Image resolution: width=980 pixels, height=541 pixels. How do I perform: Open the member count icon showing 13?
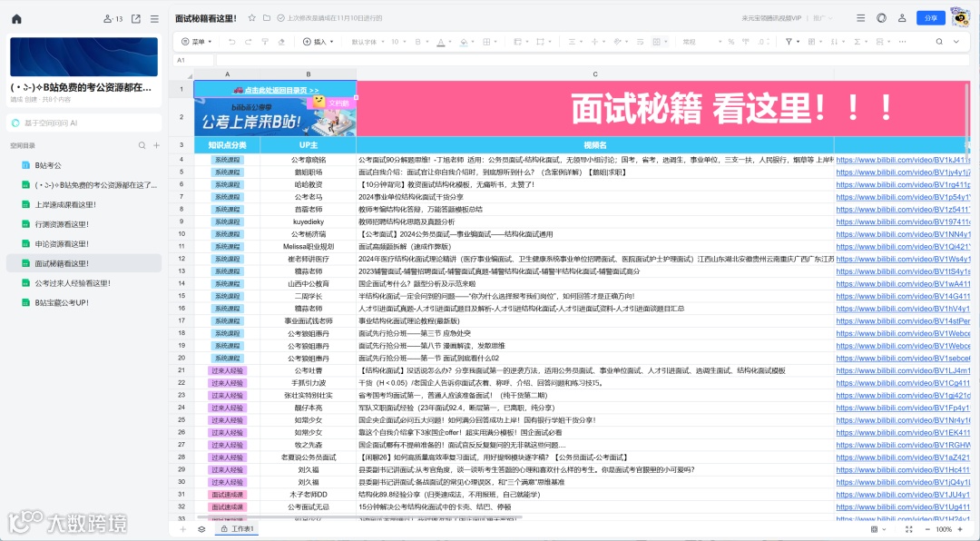tap(113, 19)
